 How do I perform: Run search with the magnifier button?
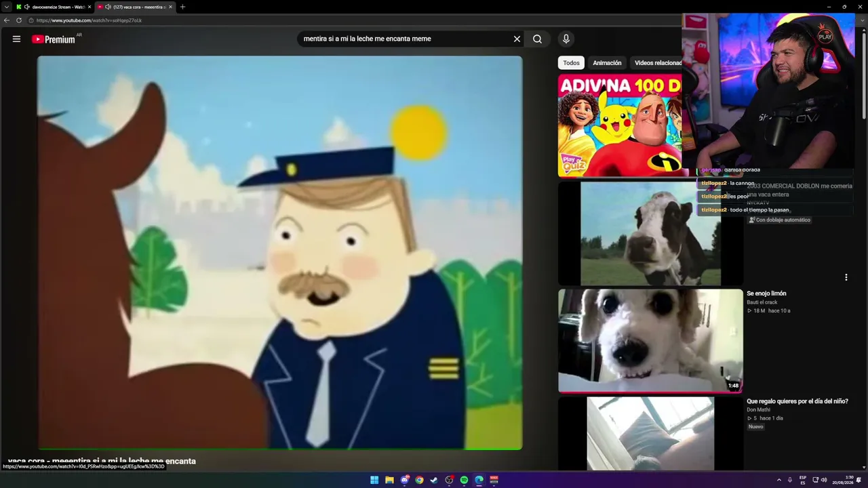[x=537, y=39]
